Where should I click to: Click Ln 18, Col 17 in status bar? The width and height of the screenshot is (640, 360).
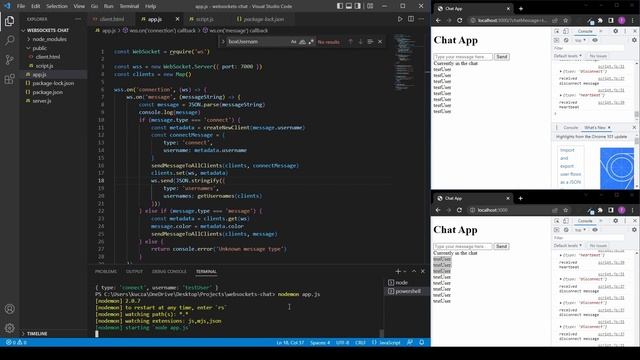click(x=290, y=342)
